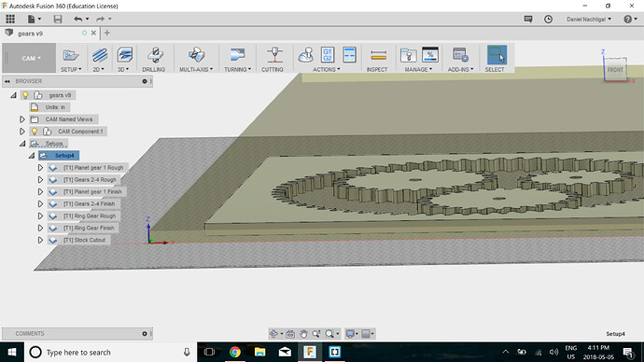Open the Manage menu label
This screenshot has width=644, height=362.
click(x=418, y=70)
